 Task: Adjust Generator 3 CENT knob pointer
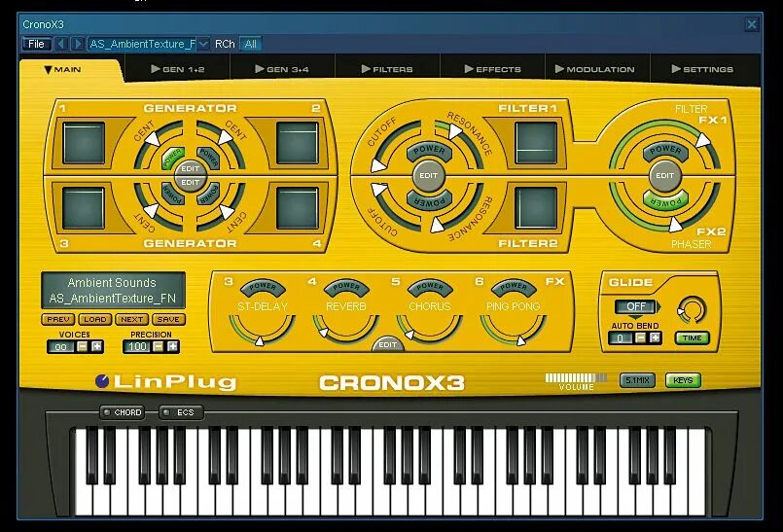click(151, 210)
